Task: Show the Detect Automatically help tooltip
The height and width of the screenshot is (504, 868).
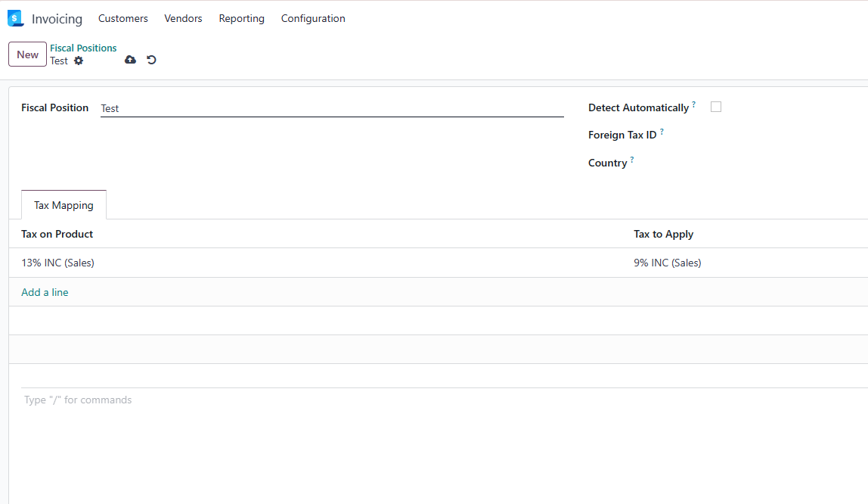Action: click(693, 104)
